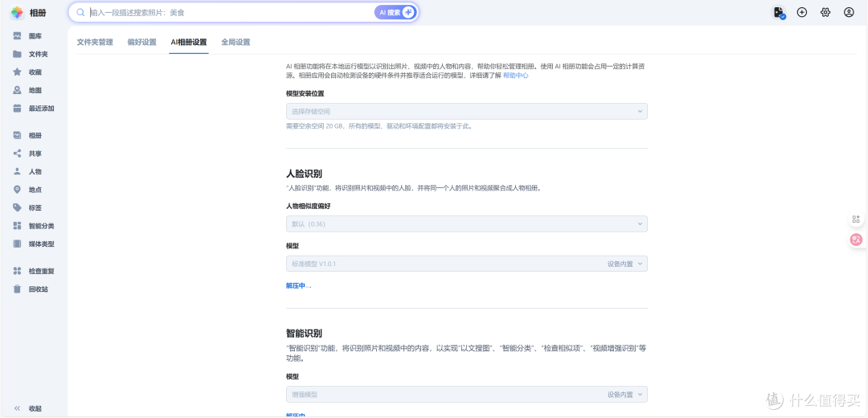Click the QR grid floating icon
The image size is (868, 418).
coord(856,219)
